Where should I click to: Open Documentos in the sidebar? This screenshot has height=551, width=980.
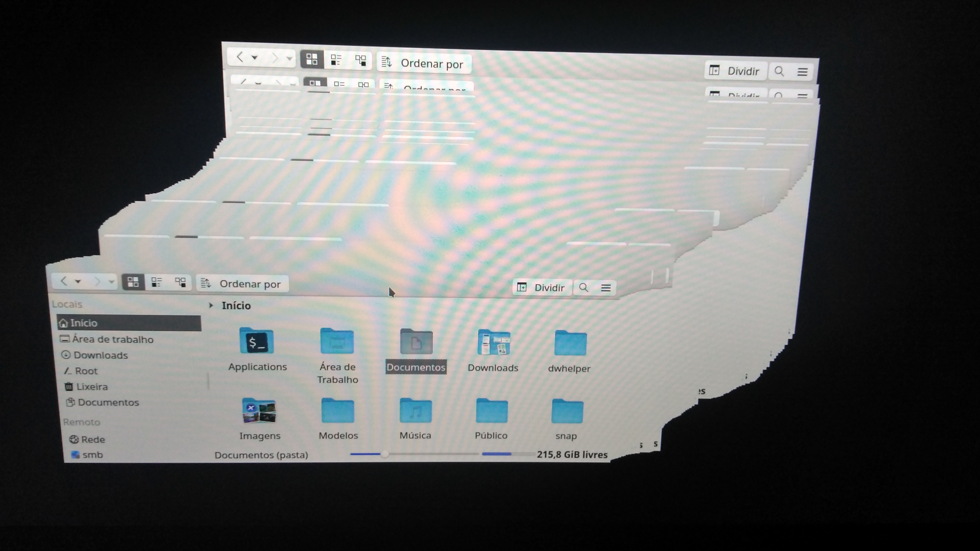103,402
